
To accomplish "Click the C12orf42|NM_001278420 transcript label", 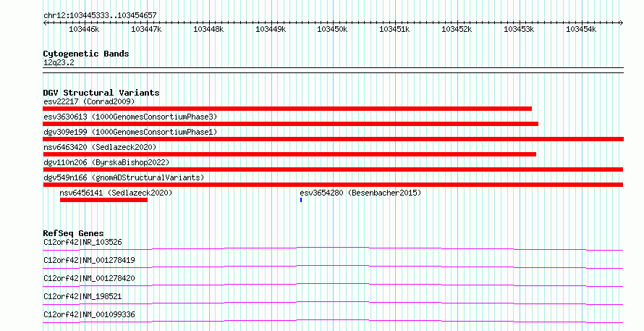I will coord(89,278).
